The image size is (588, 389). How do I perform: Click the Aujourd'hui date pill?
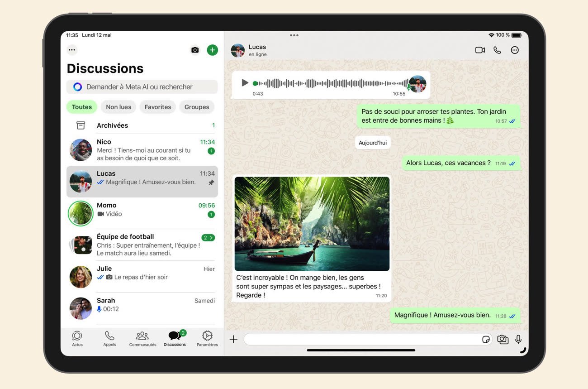pyautogui.click(x=373, y=143)
